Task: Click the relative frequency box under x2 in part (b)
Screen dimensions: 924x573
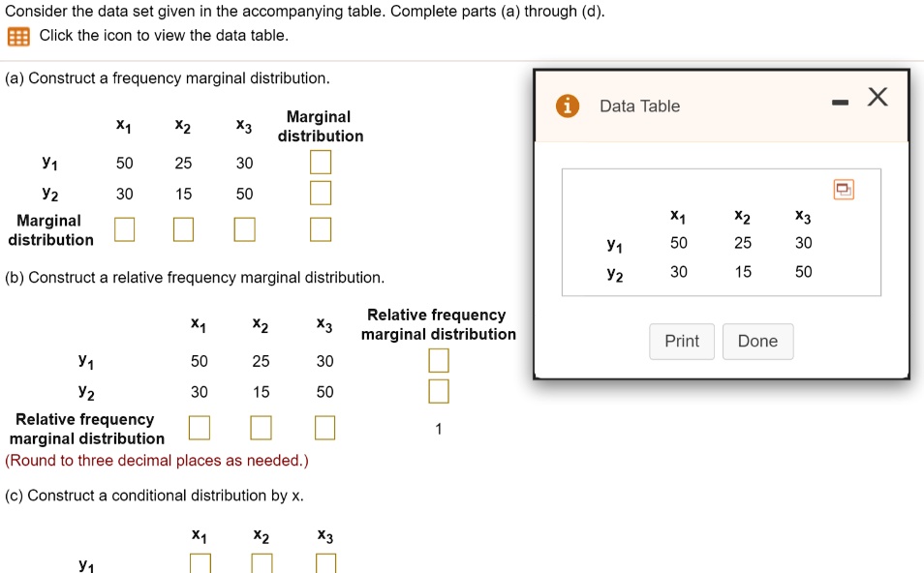Action: pyautogui.click(x=262, y=427)
